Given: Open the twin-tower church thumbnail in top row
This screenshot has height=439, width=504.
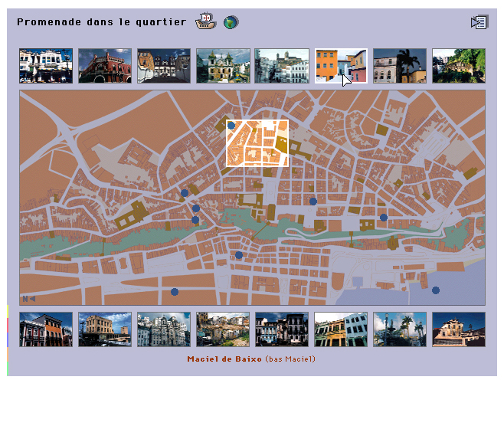Looking at the screenshot, I should point(223,66).
